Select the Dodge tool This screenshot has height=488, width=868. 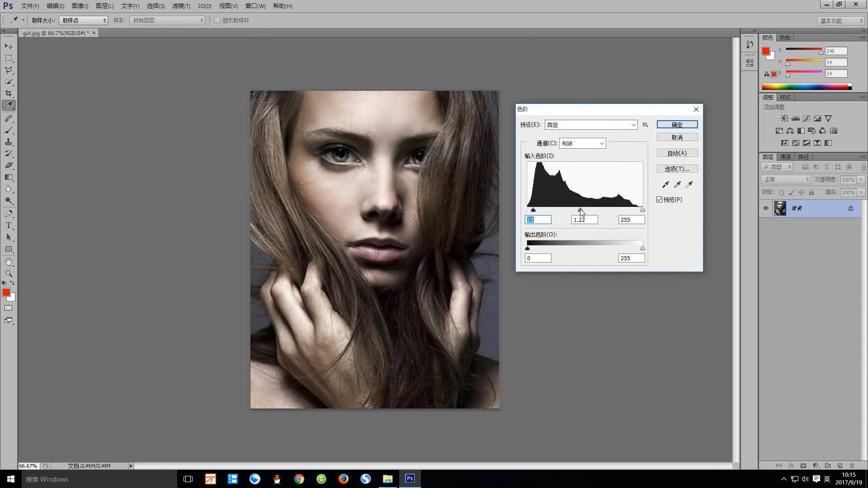tap(9, 201)
